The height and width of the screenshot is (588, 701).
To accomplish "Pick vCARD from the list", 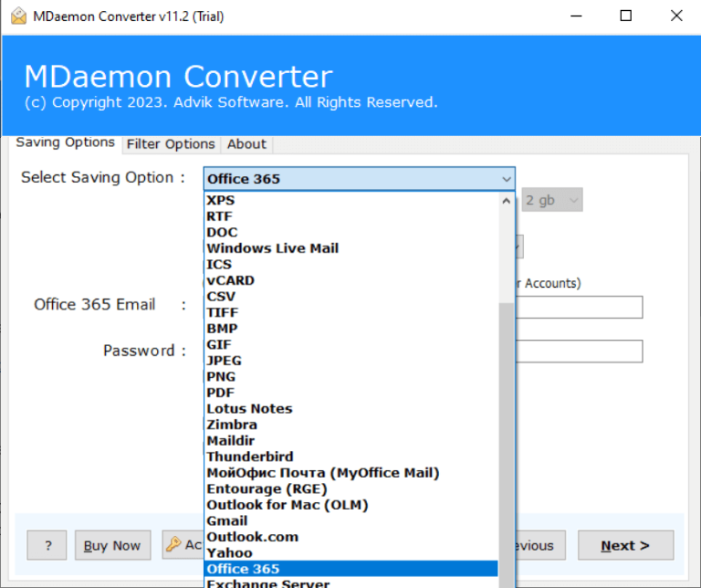I will coord(351,281).
